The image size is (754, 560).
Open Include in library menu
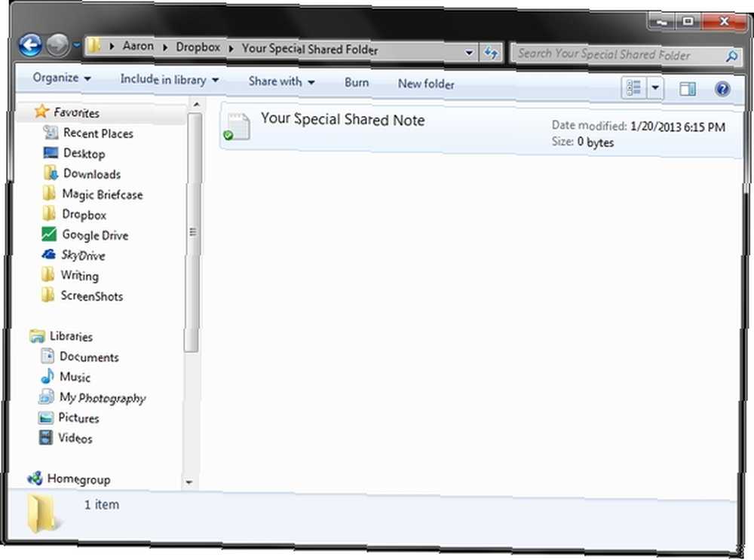pyautogui.click(x=169, y=79)
